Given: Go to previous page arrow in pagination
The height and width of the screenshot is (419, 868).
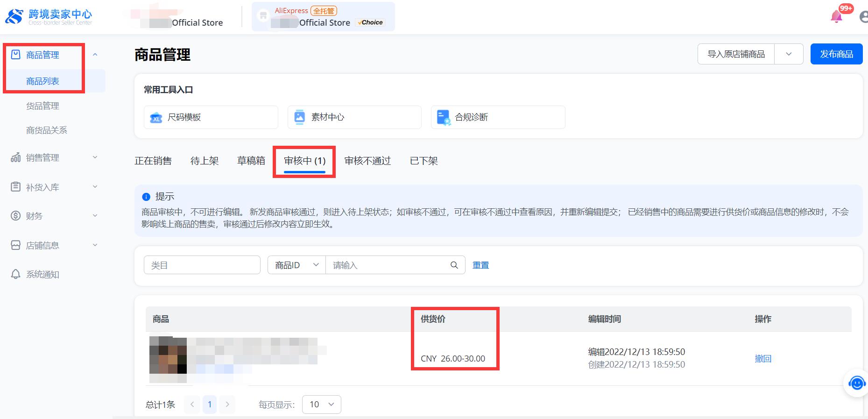Looking at the screenshot, I should point(192,405).
